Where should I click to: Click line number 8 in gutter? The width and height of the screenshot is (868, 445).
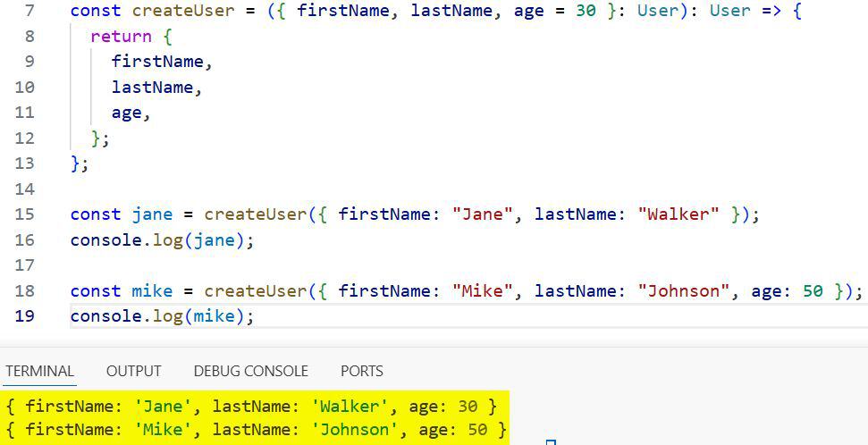29,36
